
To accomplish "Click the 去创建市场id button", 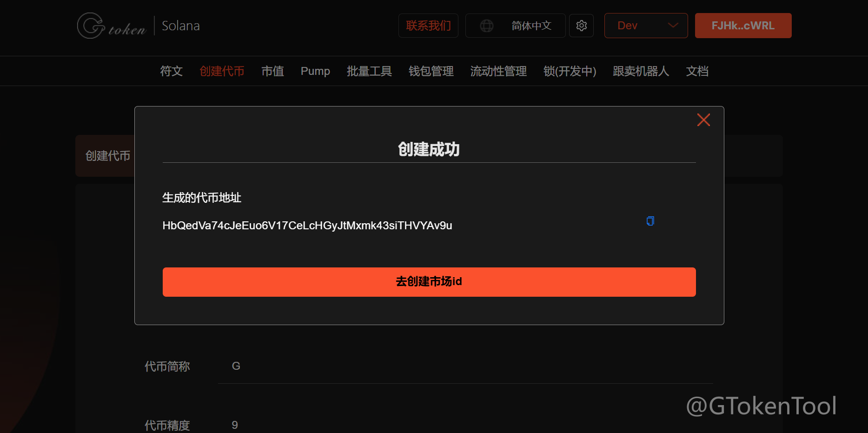I will (x=429, y=282).
